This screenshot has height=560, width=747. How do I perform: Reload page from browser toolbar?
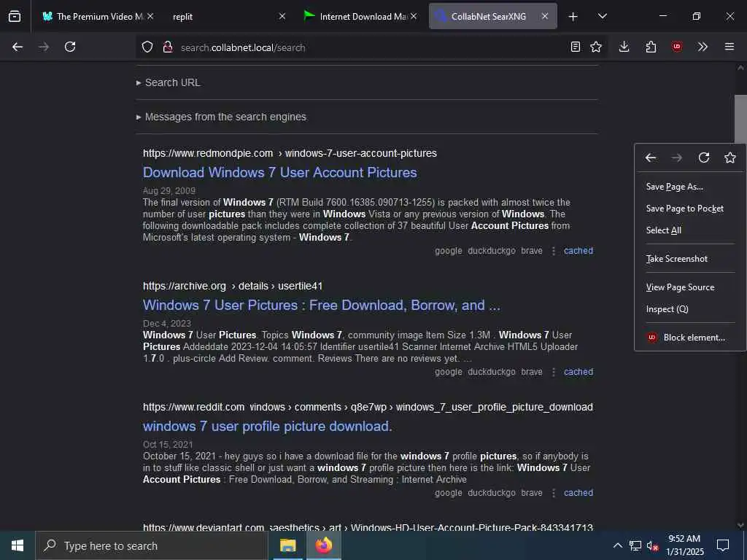tap(70, 47)
